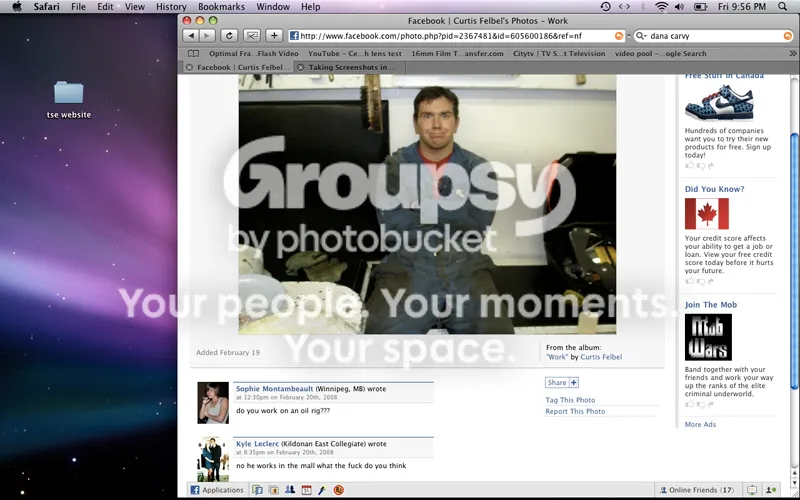Close the Facebook | Curtis Felbel tab
800x500 pixels.
coord(189,67)
